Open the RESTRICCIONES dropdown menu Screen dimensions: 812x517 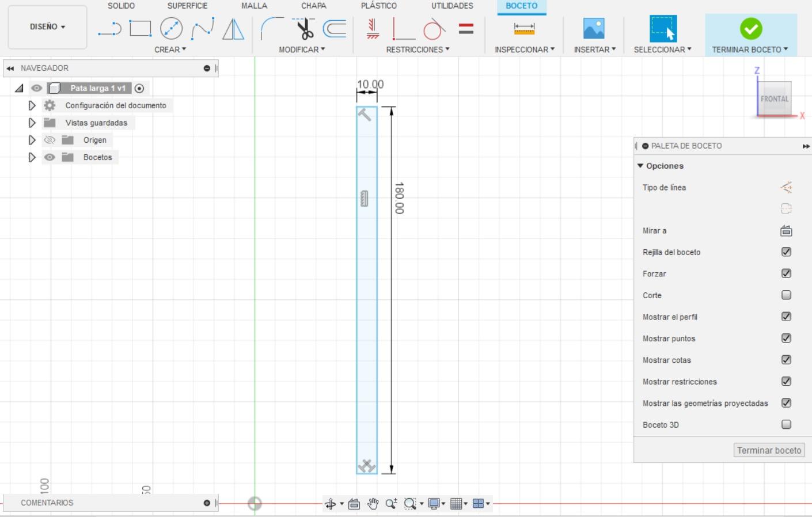click(418, 50)
